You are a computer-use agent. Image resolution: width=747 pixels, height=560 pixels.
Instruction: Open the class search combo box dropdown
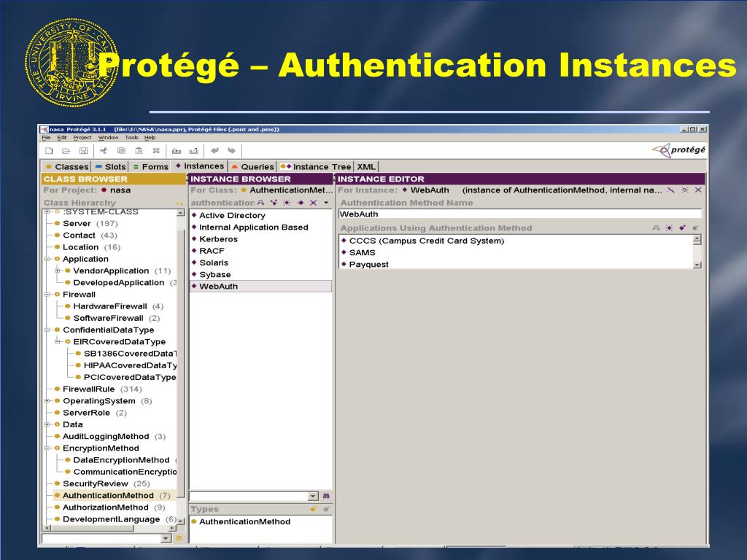point(166,539)
